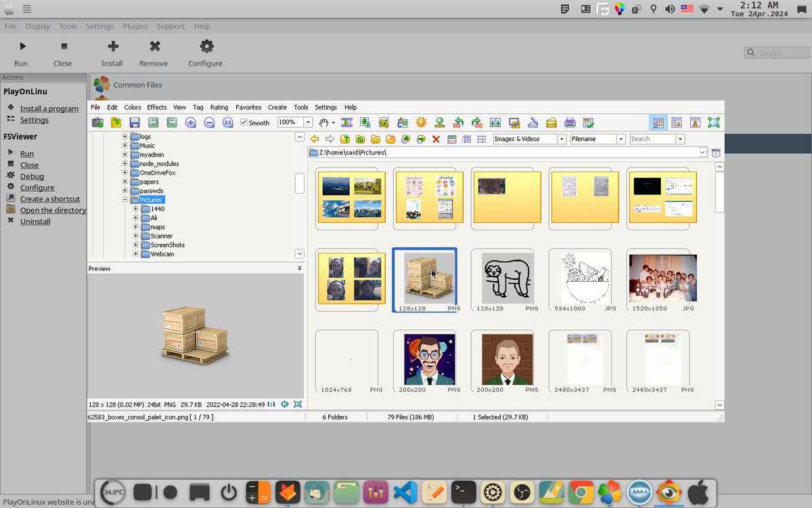Collapse the Pictures folder in the tree
Image resolution: width=812 pixels, height=508 pixels.
point(125,199)
